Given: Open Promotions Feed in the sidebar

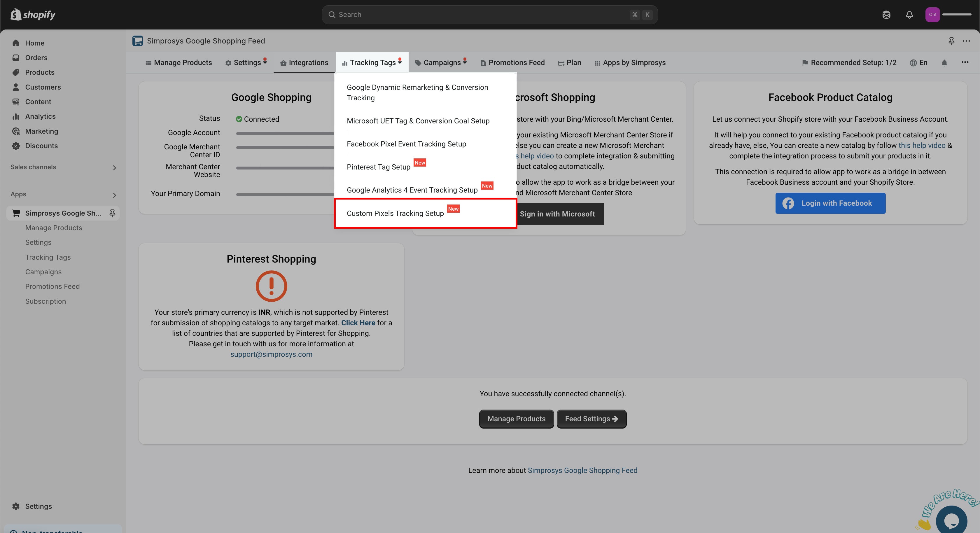Looking at the screenshot, I should 52,286.
